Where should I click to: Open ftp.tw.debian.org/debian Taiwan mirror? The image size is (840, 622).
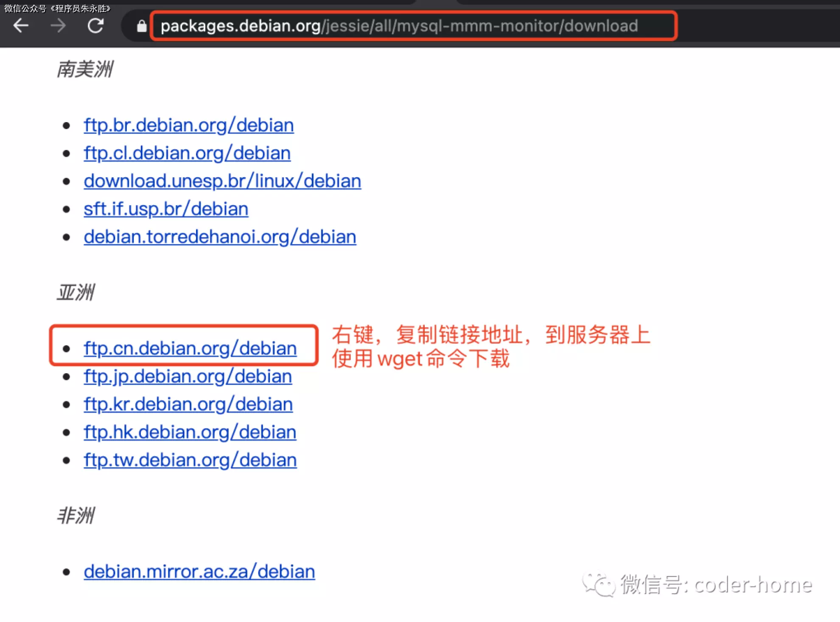coord(190,460)
